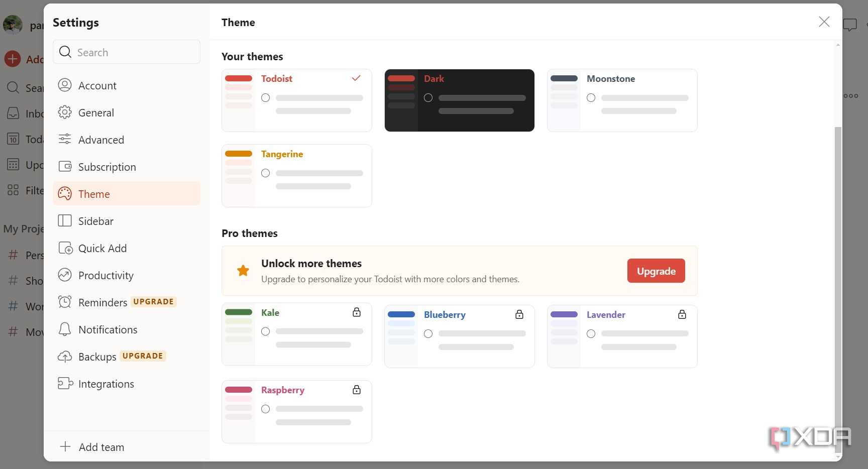868x469 pixels.
Task: Click the Sidebar panel icon
Action: 65,221
